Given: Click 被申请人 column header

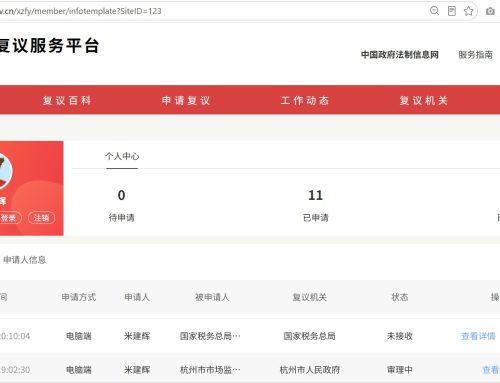Looking at the screenshot, I should coord(212,297).
